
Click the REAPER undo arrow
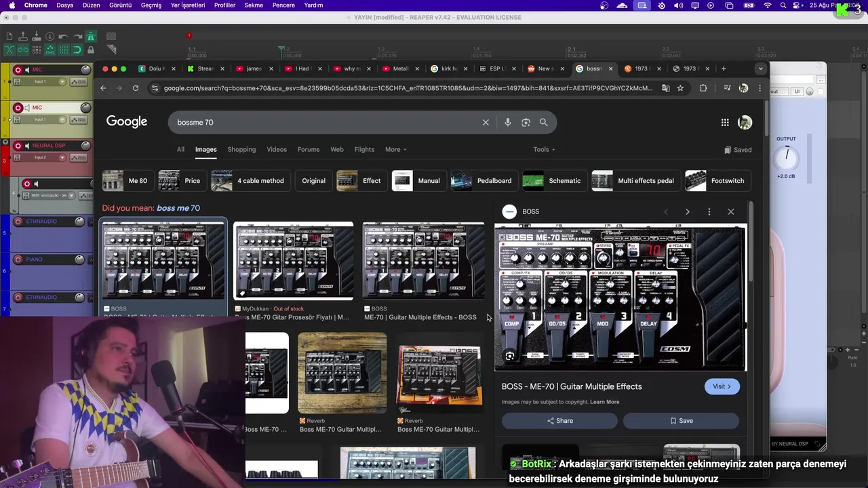tap(63, 37)
